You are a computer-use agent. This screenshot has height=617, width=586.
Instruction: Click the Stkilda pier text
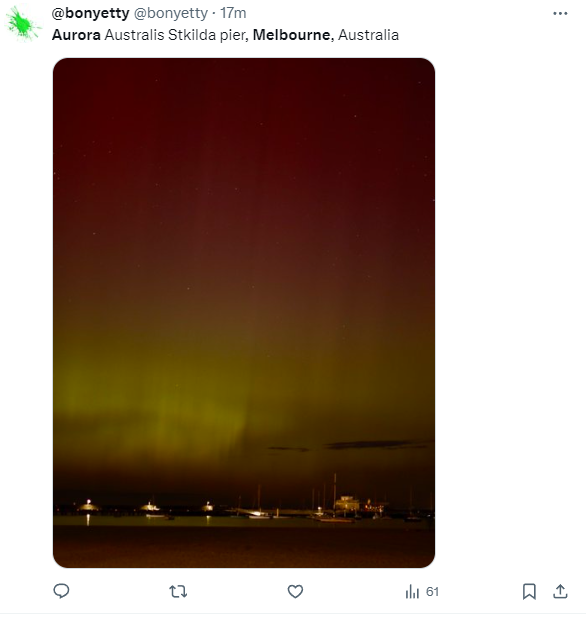pos(208,35)
